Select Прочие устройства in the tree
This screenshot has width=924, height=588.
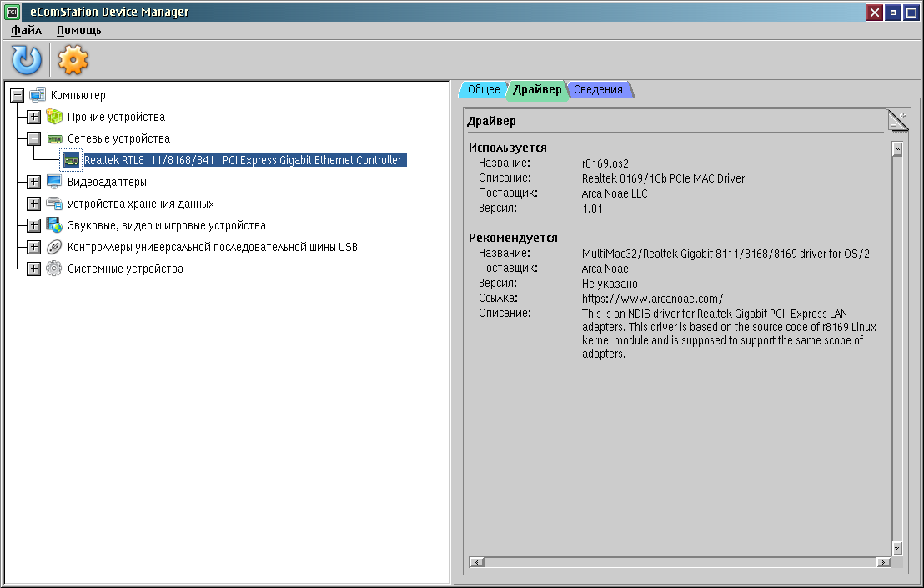coord(116,117)
